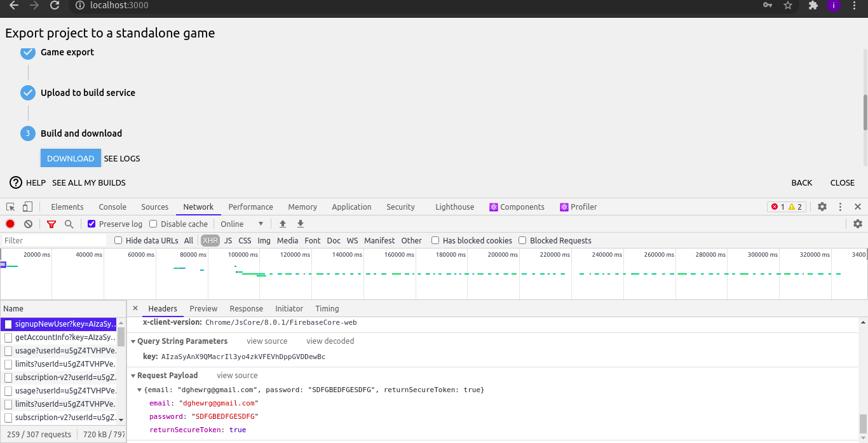The image size is (868, 443).
Task: Open the Online throttling dropdown
Action: click(x=241, y=224)
